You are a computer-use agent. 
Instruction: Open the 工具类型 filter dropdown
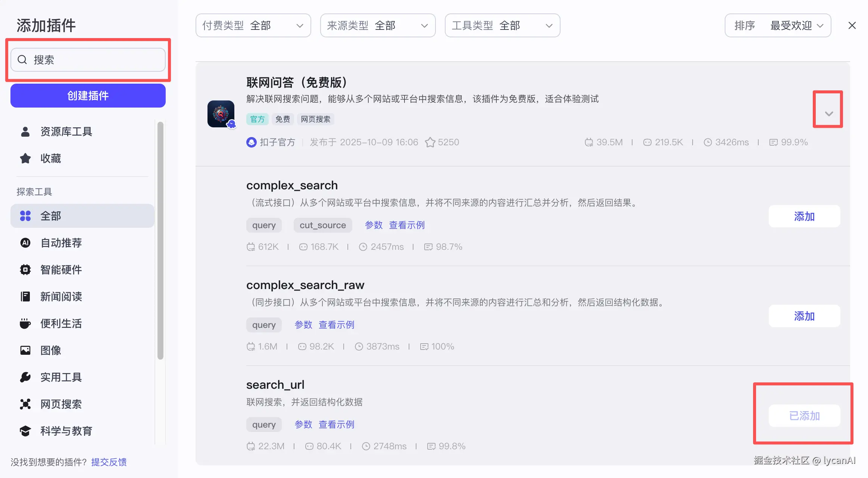[x=502, y=25]
